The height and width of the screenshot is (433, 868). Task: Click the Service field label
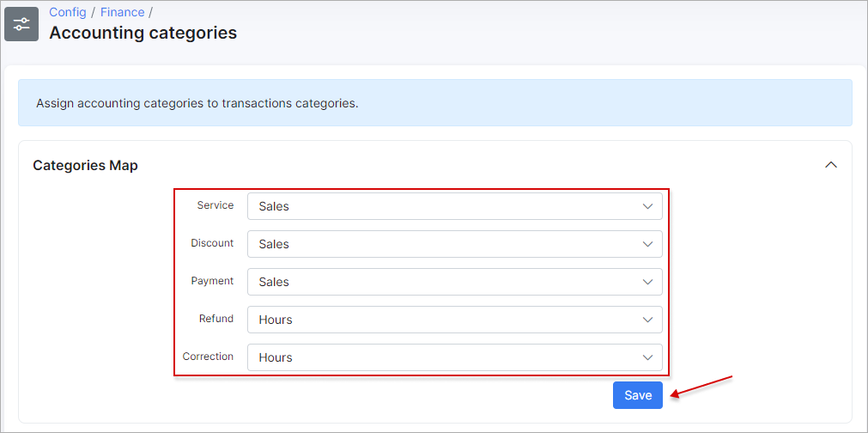coord(215,205)
